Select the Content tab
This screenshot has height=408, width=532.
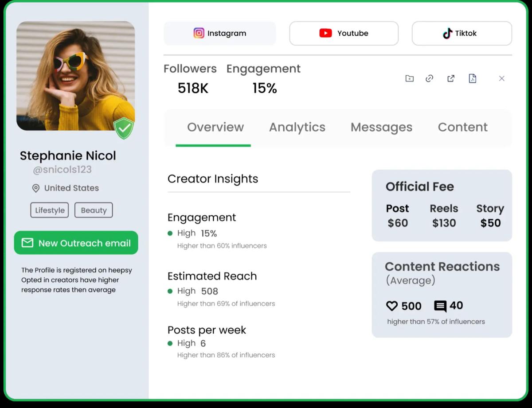coord(462,127)
